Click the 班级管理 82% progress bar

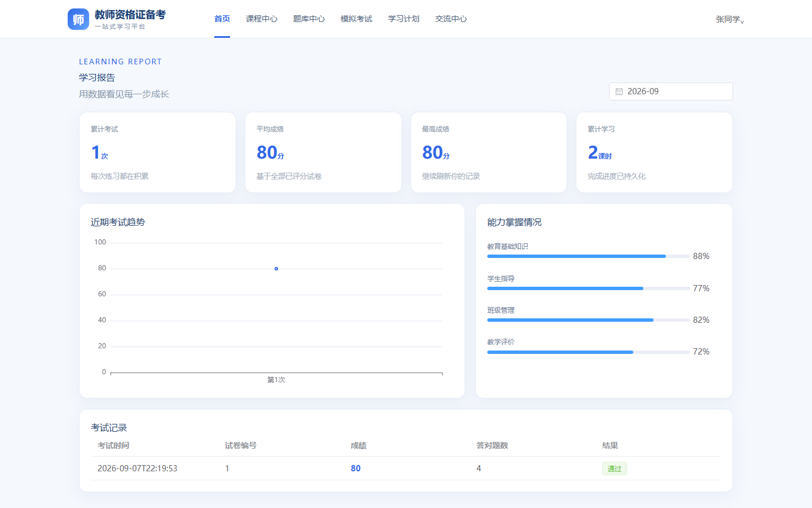pos(589,320)
